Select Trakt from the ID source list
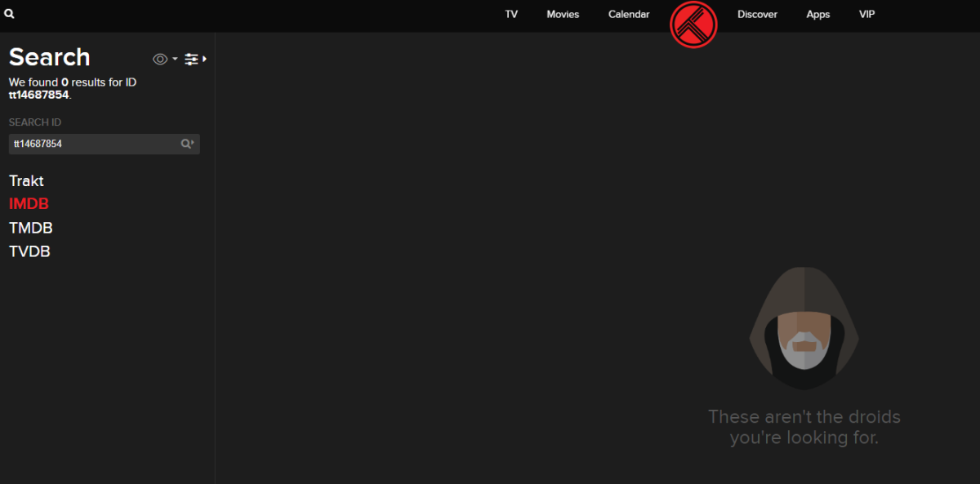This screenshot has height=484, width=980. 26,180
